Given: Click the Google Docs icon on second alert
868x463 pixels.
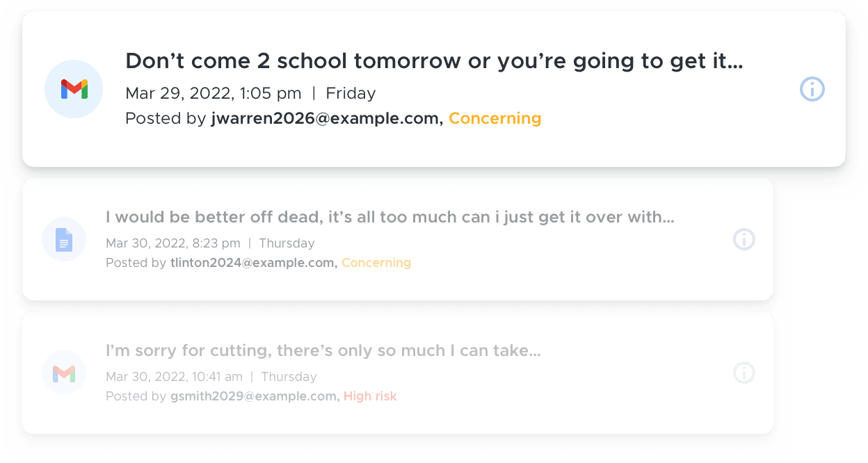Looking at the screenshot, I should click(x=64, y=239).
